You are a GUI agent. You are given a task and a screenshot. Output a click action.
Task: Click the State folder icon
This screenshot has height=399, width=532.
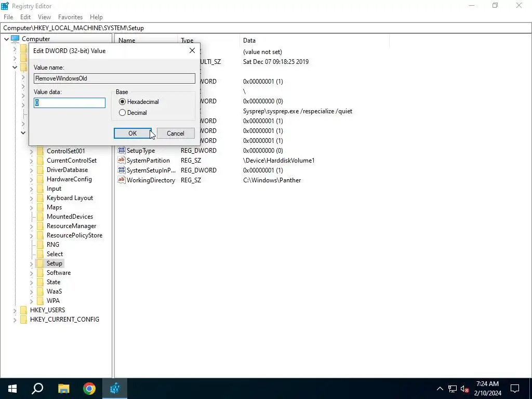40,282
